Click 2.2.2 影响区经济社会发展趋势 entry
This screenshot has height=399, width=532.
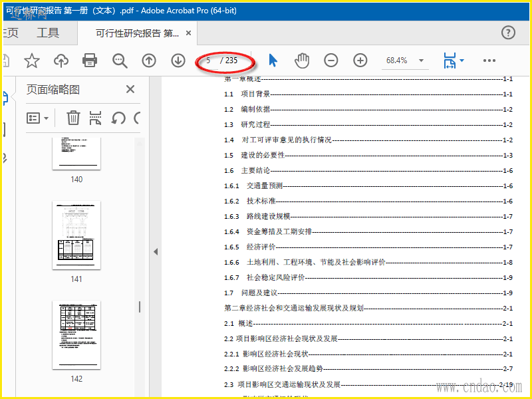click(x=368, y=368)
